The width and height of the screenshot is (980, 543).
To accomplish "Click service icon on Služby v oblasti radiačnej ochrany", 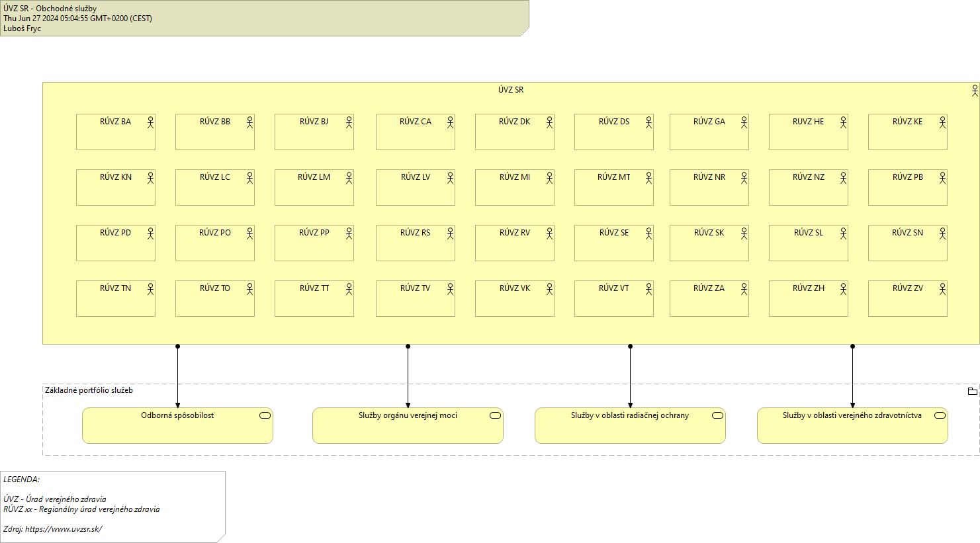I will click(x=717, y=415).
